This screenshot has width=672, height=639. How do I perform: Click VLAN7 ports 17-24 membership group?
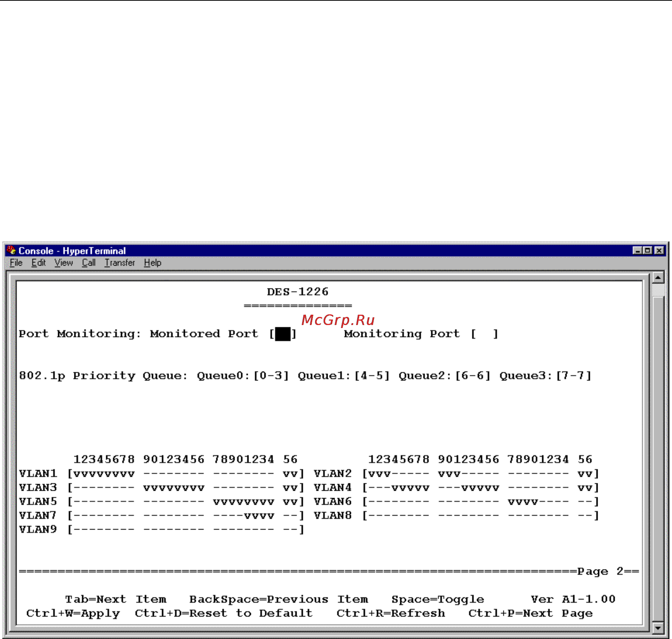click(x=244, y=515)
